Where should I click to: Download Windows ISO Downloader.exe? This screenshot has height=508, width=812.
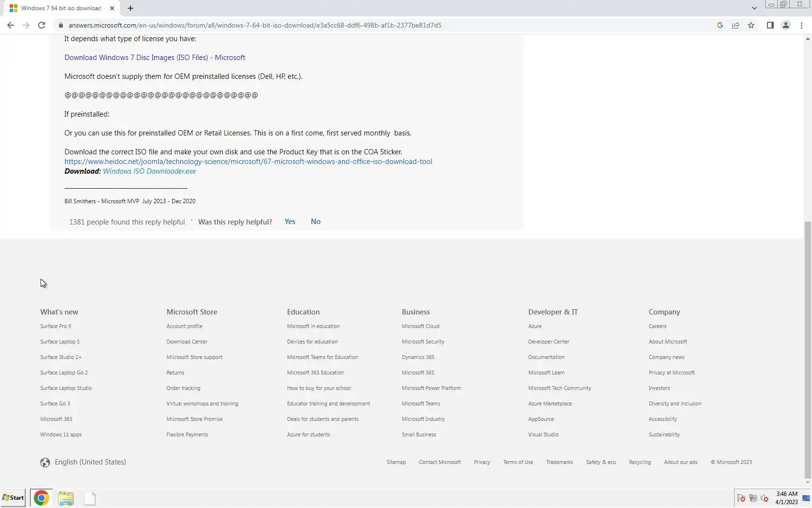point(149,171)
